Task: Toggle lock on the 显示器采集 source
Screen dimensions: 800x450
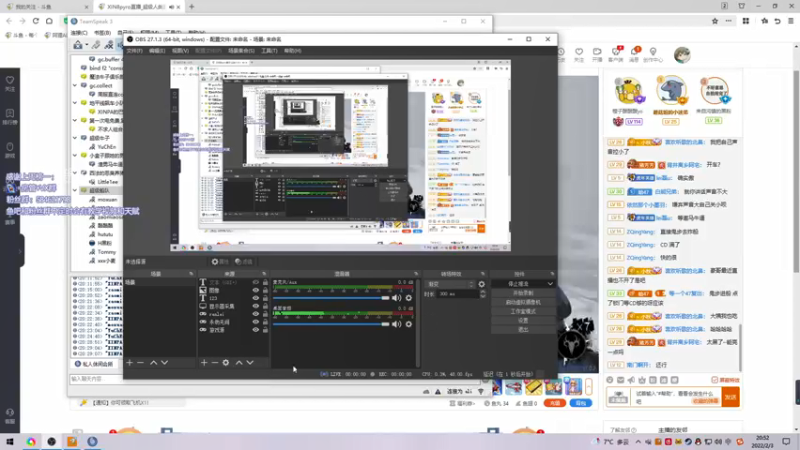Action: pyautogui.click(x=265, y=306)
